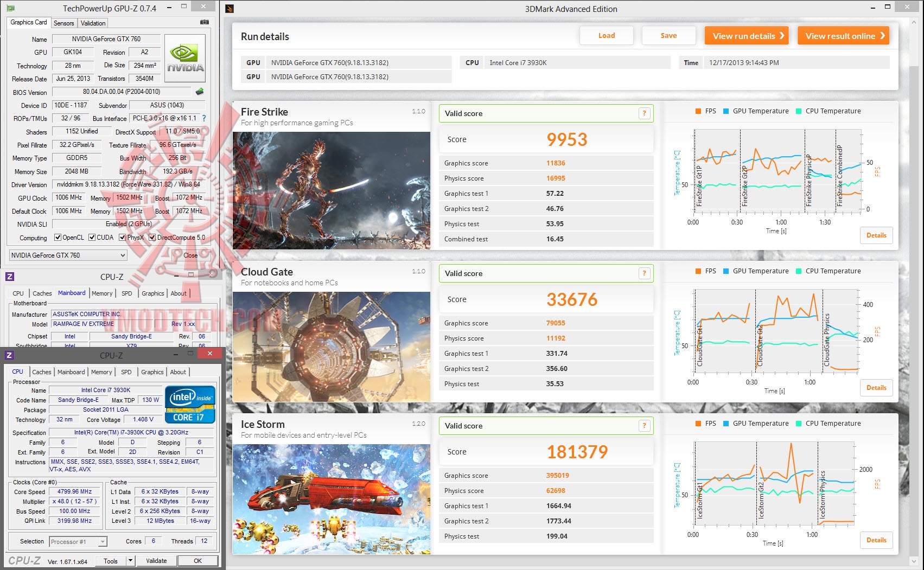Viewport: 924px width, 570px height.
Task: Click the Fire Strike benchmark thumbnail
Action: coord(332,190)
